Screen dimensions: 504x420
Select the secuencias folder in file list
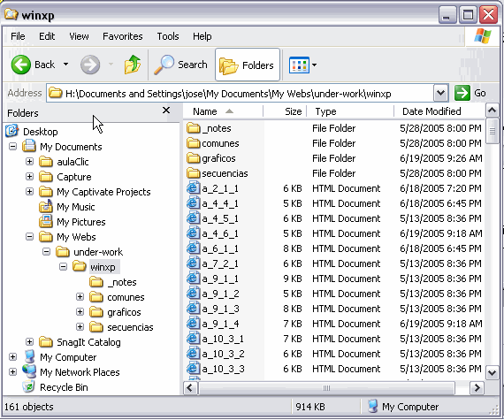(218, 173)
